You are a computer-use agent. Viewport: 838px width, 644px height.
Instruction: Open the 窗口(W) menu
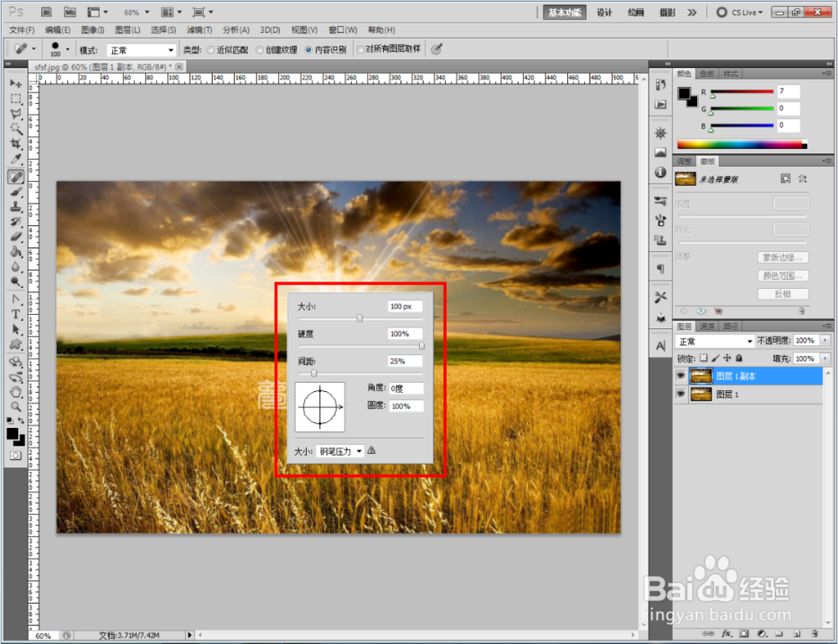[343, 30]
